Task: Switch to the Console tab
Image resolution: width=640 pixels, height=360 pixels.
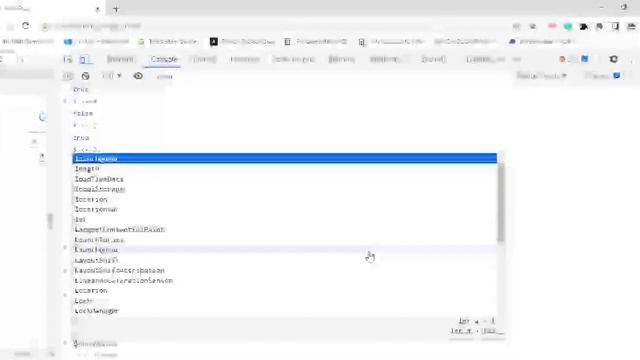Action: 164,59
